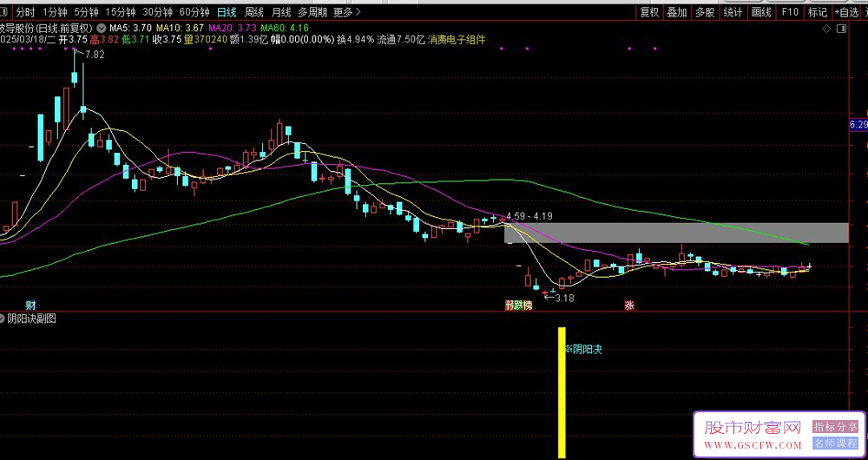Click the 流通7.50亿 float value
868x460 pixels.
[401, 39]
